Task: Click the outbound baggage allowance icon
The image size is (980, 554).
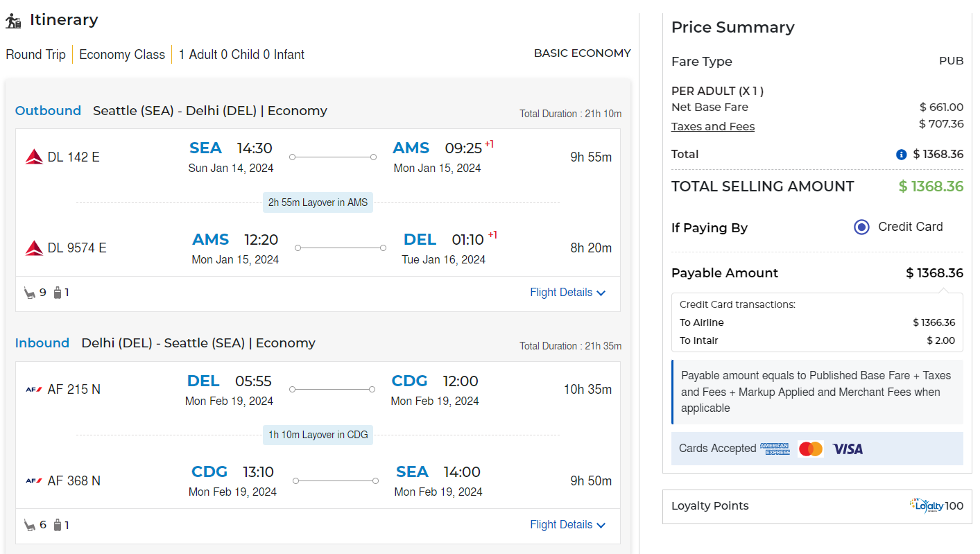Action: click(x=58, y=293)
